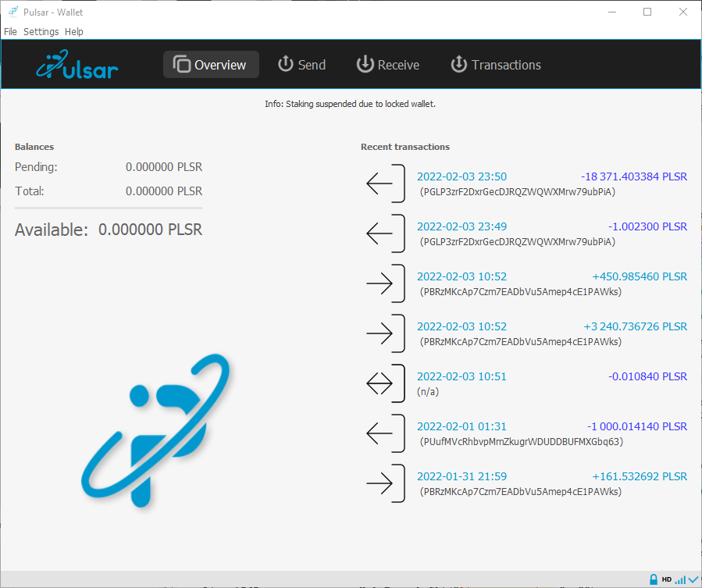
Task: Click the -18 371.403384 PLSR amount
Action: (634, 176)
